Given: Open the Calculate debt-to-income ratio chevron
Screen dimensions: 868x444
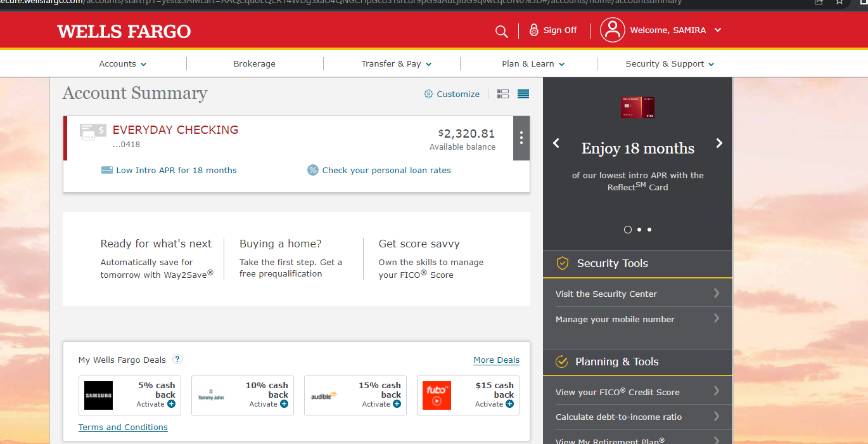Looking at the screenshot, I should (x=717, y=416).
